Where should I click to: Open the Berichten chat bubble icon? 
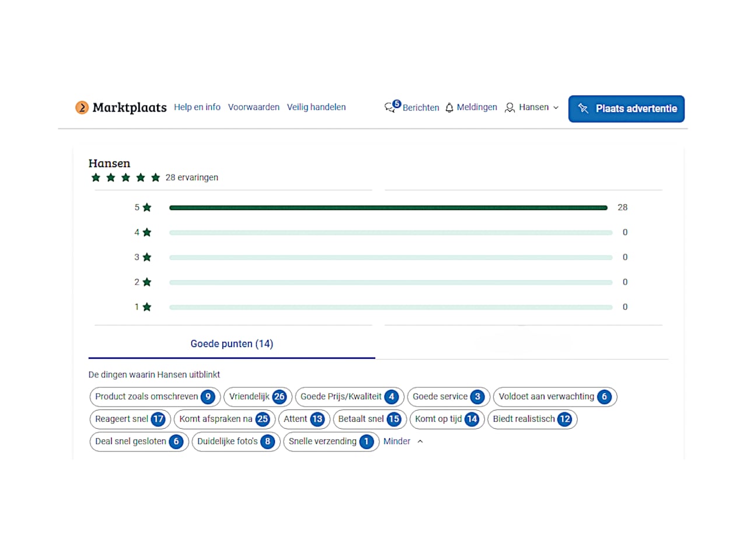pyautogui.click(x=390, y=108)
